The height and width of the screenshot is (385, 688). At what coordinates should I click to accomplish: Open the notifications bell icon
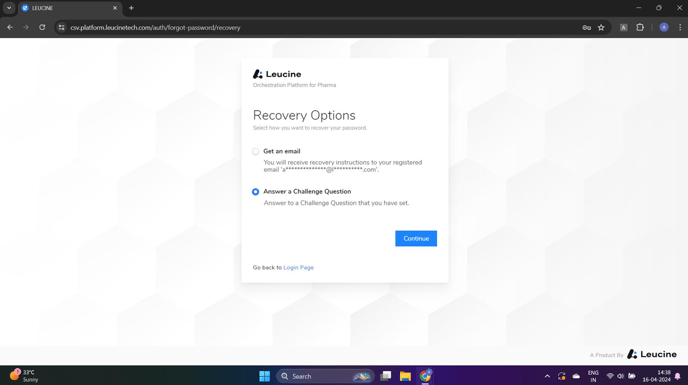tap(677, 376)
